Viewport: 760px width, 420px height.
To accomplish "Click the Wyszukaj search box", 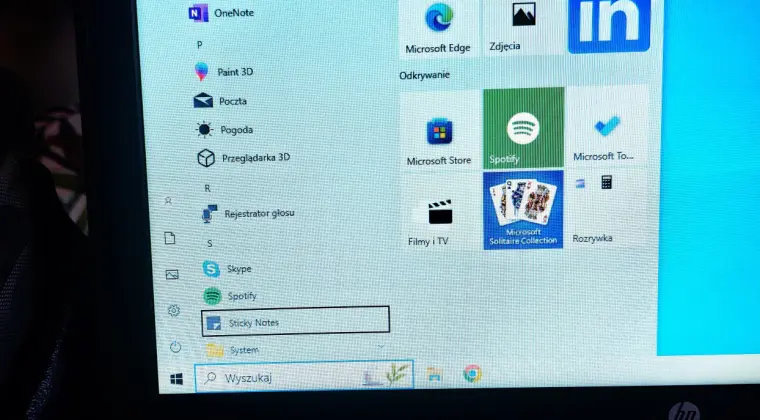I will click(x=304, y=376).
